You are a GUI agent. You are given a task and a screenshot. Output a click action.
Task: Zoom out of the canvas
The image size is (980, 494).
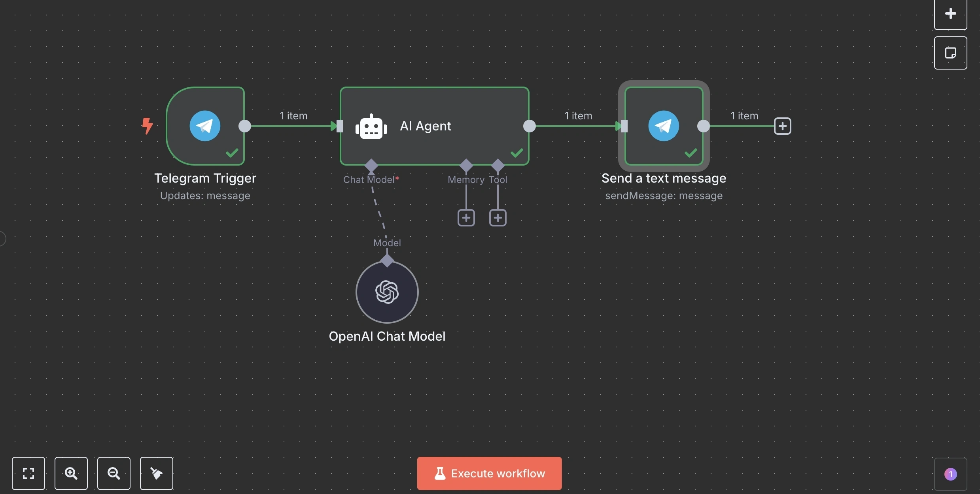[x=114, y=473]
